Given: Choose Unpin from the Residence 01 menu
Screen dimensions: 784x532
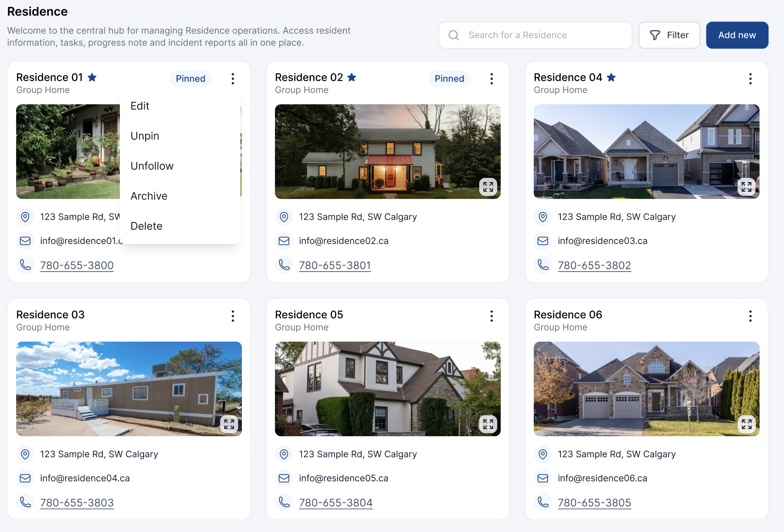Looking at the screenshot, I should coord(145,136).
